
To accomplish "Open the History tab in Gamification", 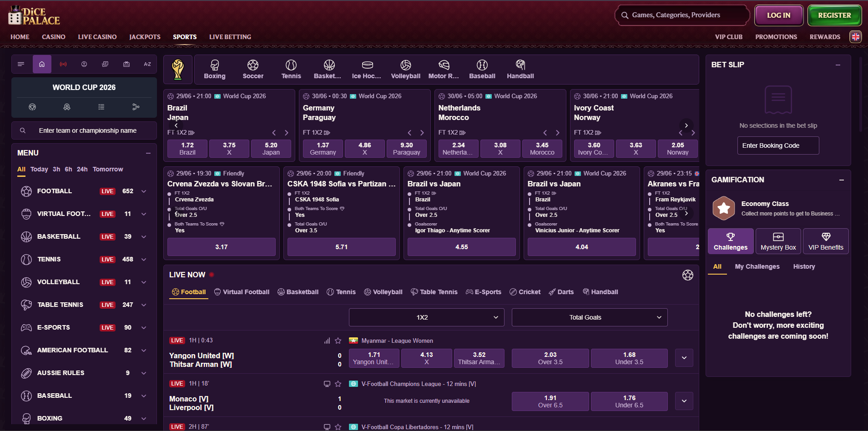I will pos(804,266).
